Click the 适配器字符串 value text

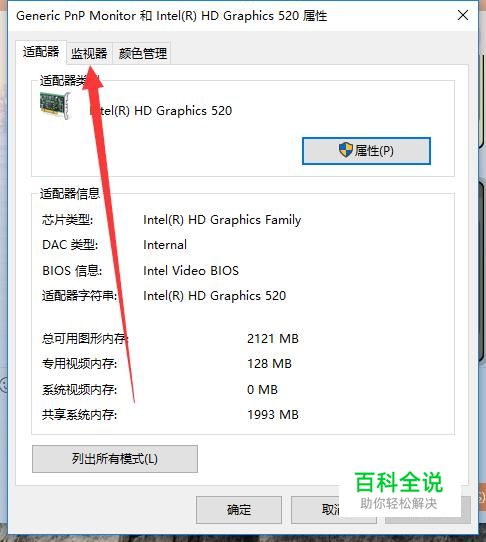click(x=215, y=296)
